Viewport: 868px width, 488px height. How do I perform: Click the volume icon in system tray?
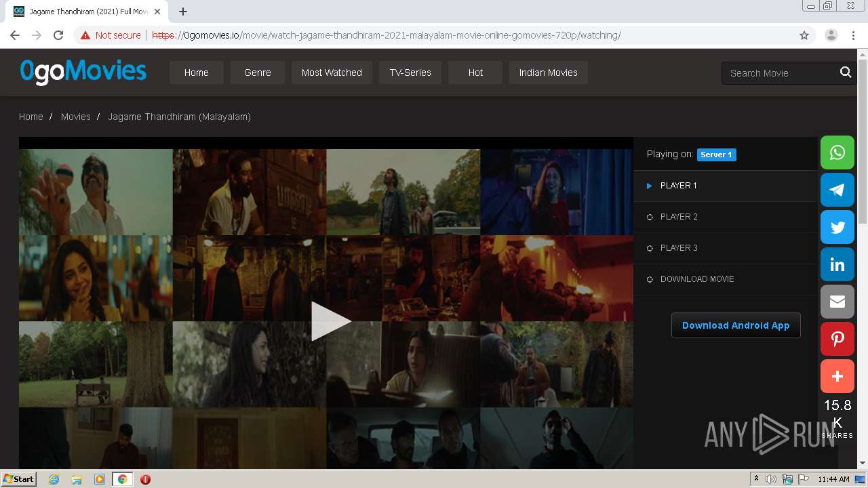point(771,479)
